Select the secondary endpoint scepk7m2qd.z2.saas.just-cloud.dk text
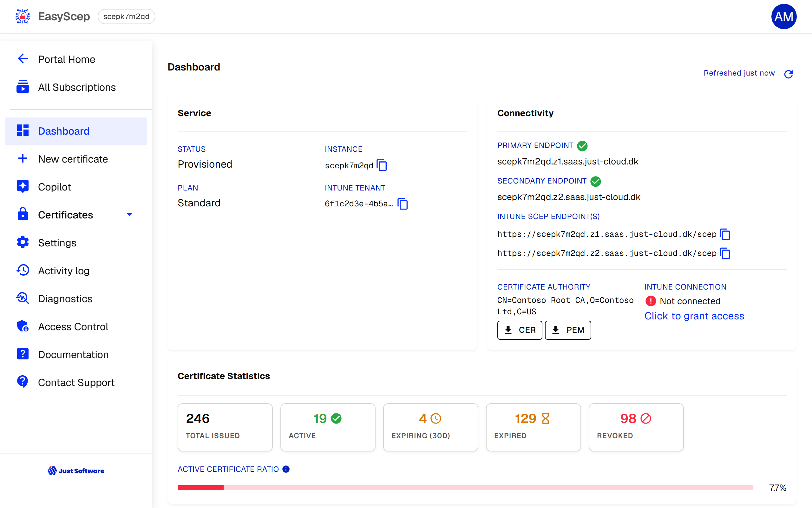Screen dimensions: 812x508 (x=569, y=197)
